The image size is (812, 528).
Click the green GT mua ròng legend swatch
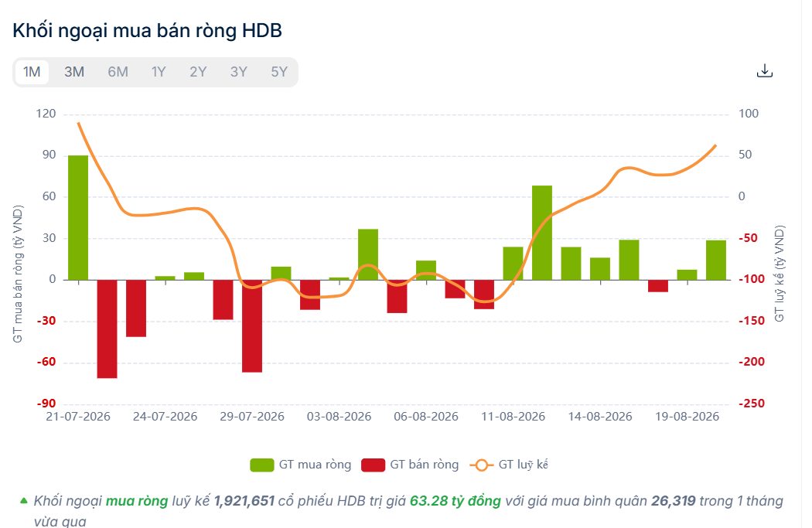[261, 465]
